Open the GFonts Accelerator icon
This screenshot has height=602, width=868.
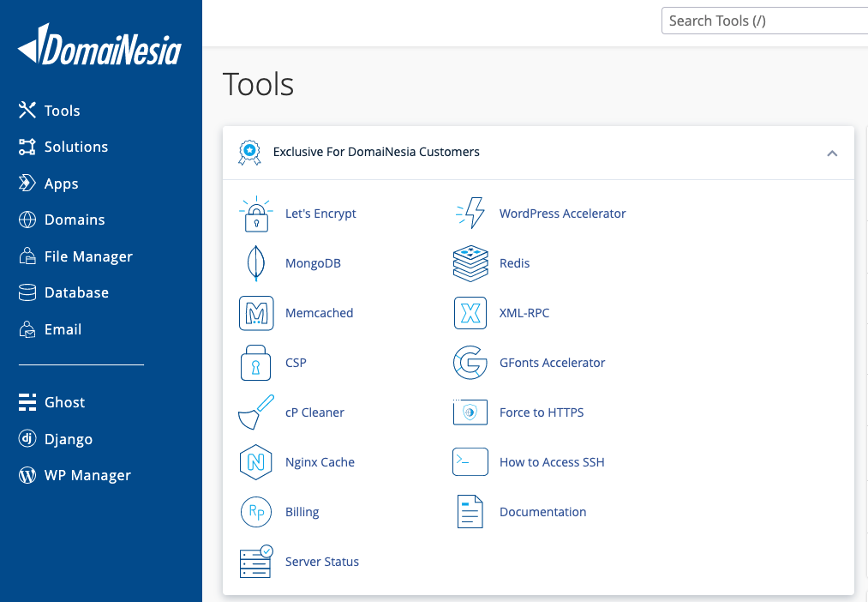click(470, 363)
